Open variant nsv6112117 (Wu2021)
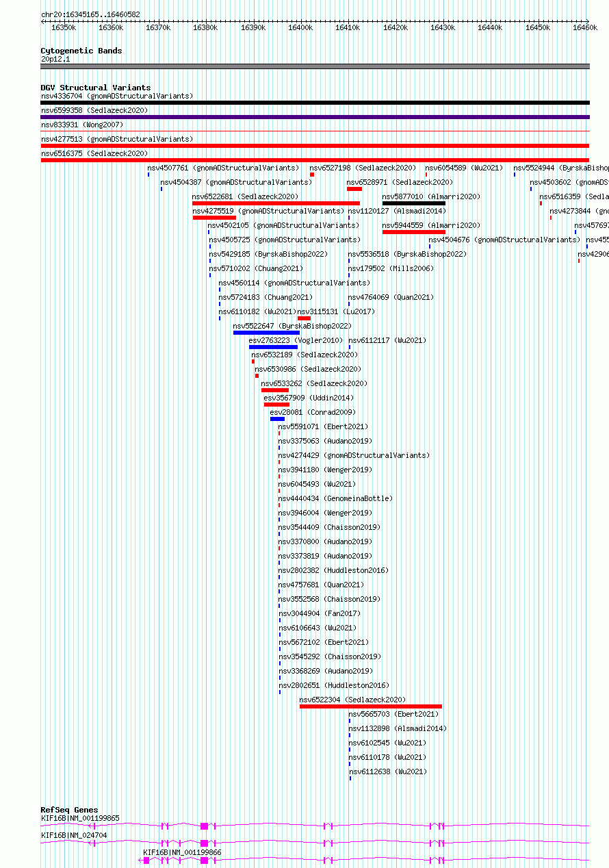The width and height of the screenshot is (609, 868). pos(387,340)
